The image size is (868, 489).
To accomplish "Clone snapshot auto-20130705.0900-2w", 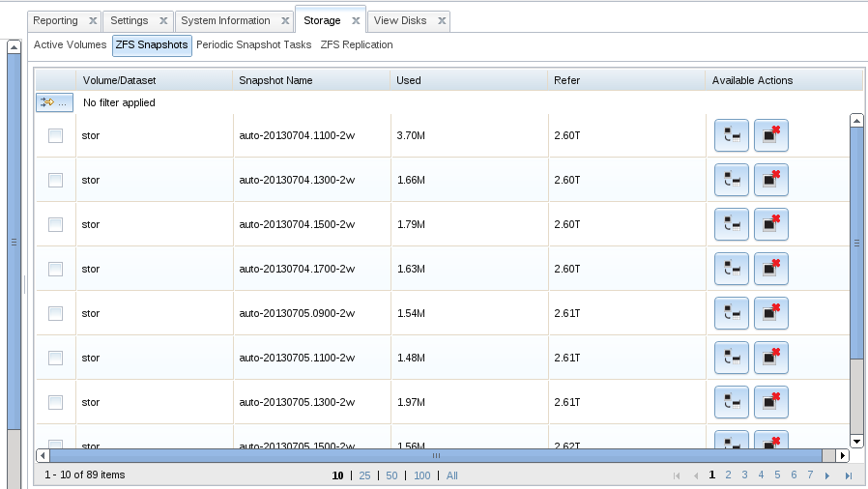I will click(731, 314).
